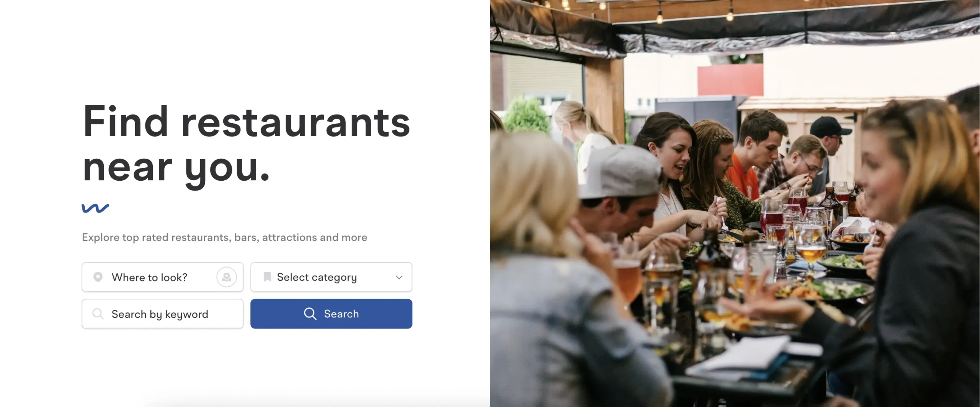Focus the Search by keyword field

tap(162, 314)
